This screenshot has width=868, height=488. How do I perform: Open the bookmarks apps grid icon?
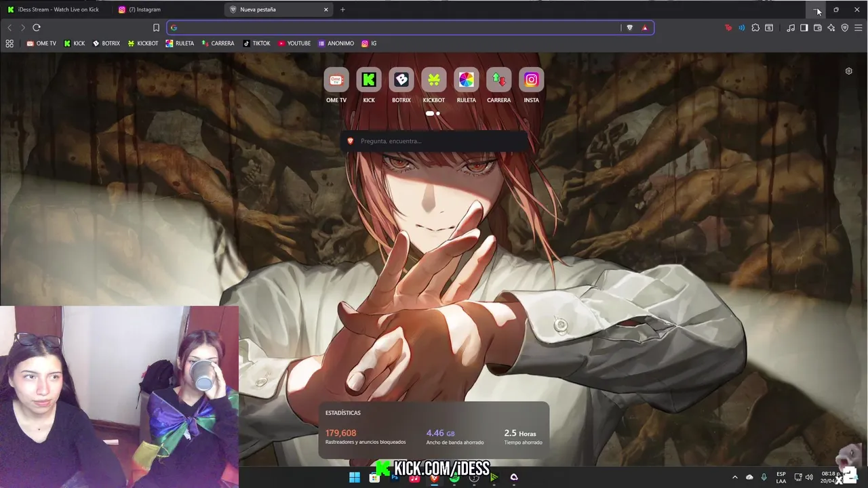tap(9, 43)
